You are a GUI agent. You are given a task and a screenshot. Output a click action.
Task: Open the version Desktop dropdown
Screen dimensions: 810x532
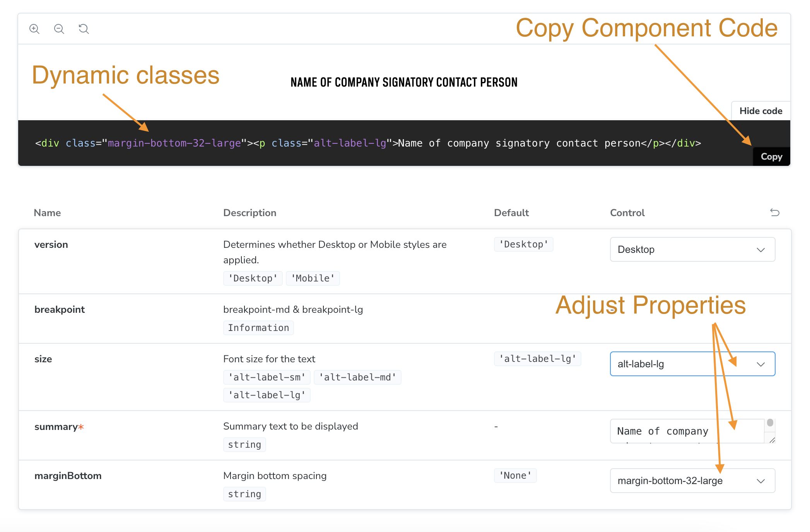[x=692, y=249]
